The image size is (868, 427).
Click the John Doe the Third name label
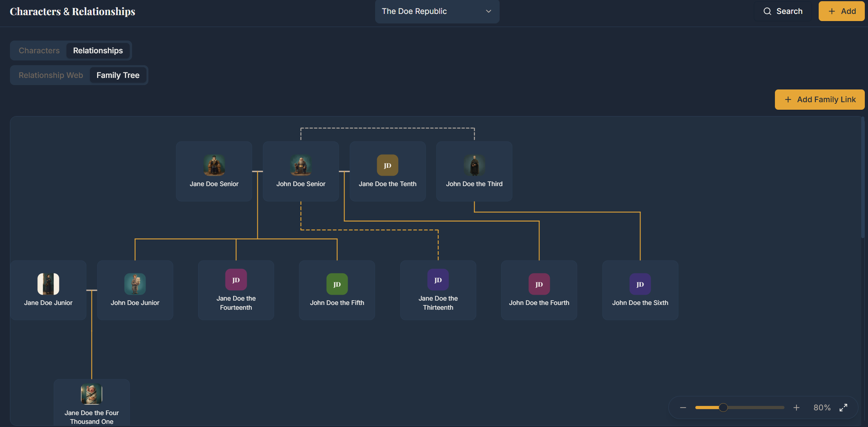point(474,184)
